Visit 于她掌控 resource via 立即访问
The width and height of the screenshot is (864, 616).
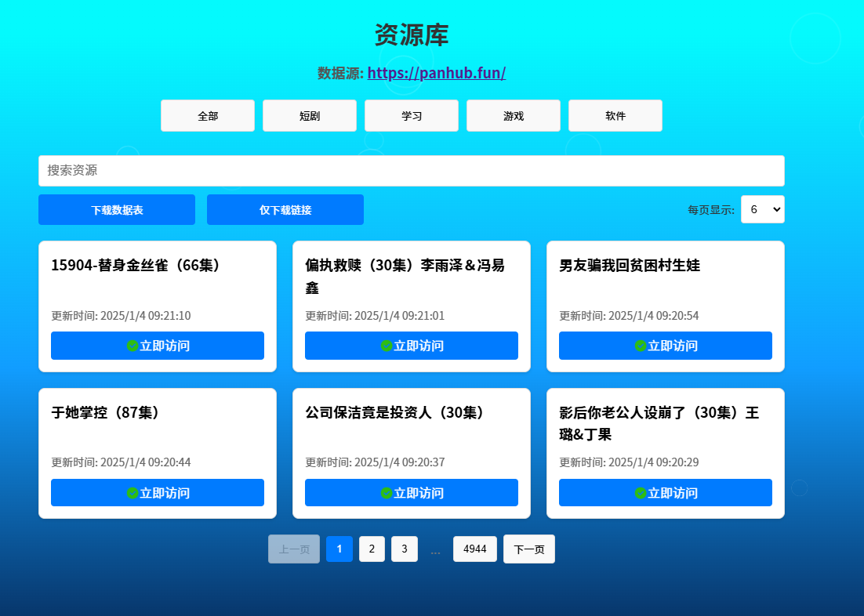[x=158, y=493]
